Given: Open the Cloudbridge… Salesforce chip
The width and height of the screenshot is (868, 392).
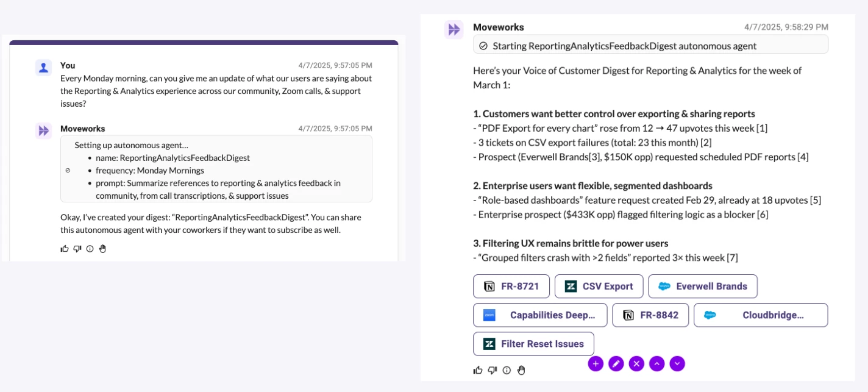Looking at the screenshot, I should pyautogui.click(x=761, y=315).
